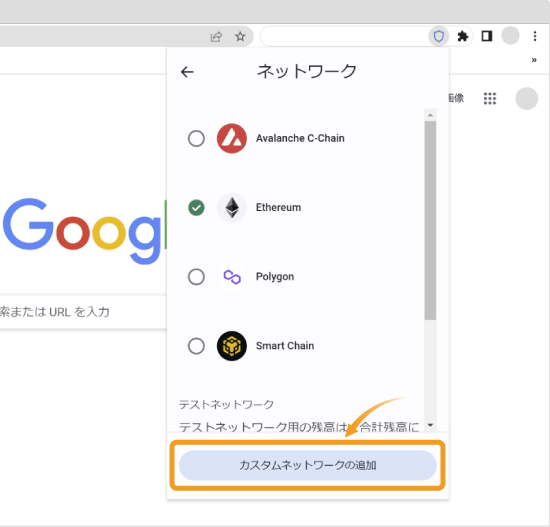Click the back arrow in the network panel
Viewport: 550px width, 527px height.
click(x=187, y=72)
